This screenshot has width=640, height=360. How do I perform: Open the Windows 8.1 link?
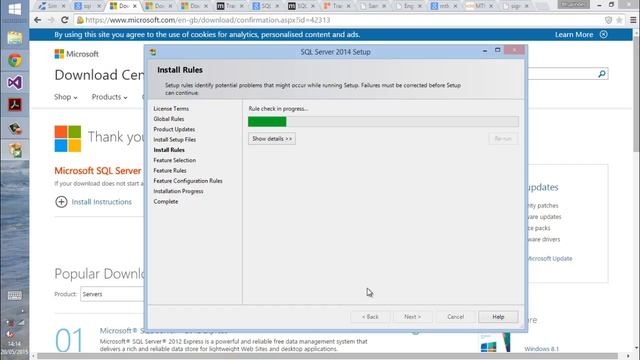pos(542,349)
